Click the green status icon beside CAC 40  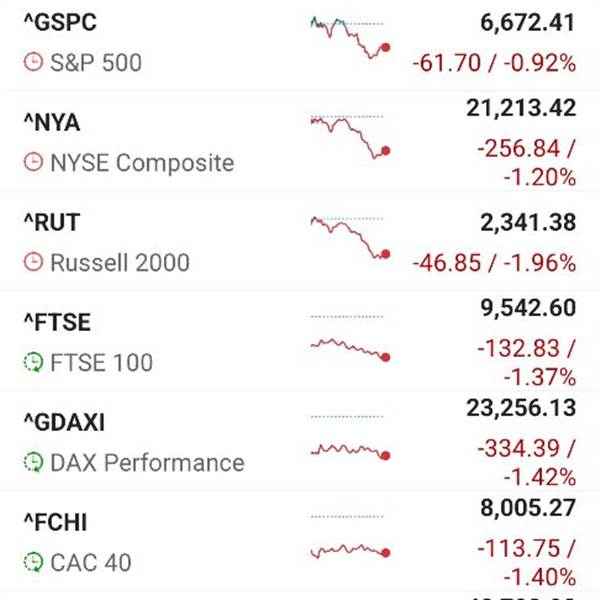[x=33, y=562]
